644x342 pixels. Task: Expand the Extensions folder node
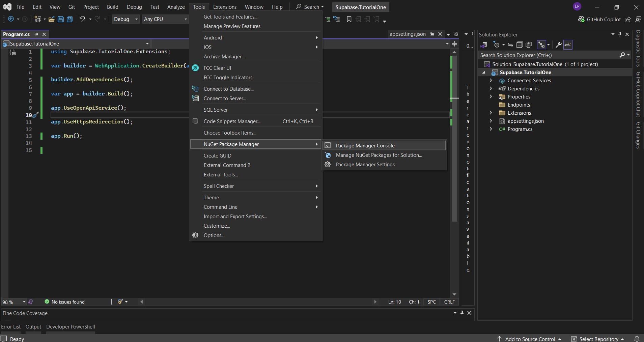pos(491,113)
